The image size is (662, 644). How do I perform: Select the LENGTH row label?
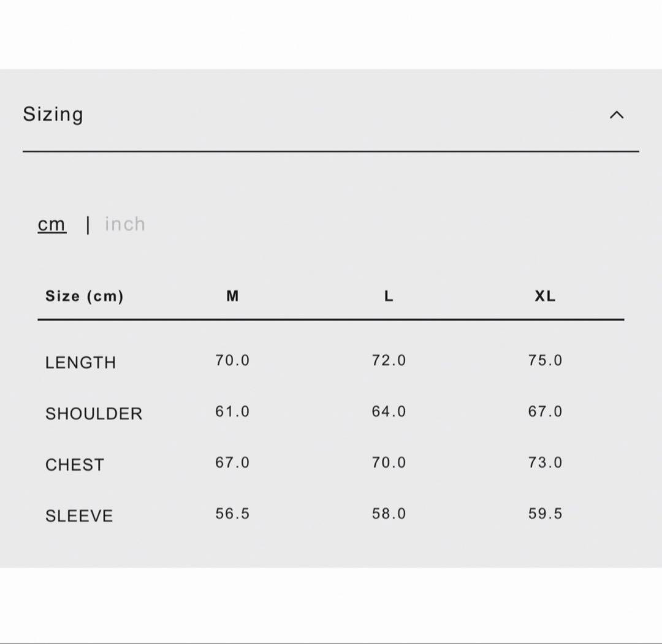click(80, 362)
